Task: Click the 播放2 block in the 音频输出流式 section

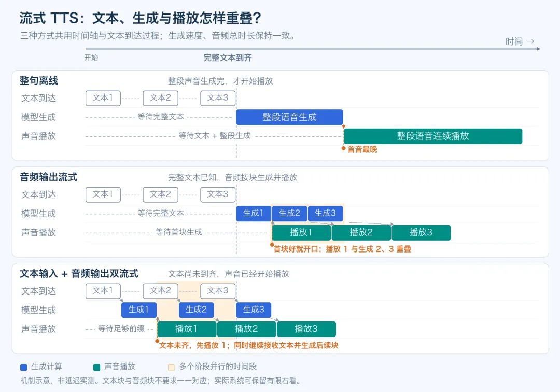Action: coord(361,232)
